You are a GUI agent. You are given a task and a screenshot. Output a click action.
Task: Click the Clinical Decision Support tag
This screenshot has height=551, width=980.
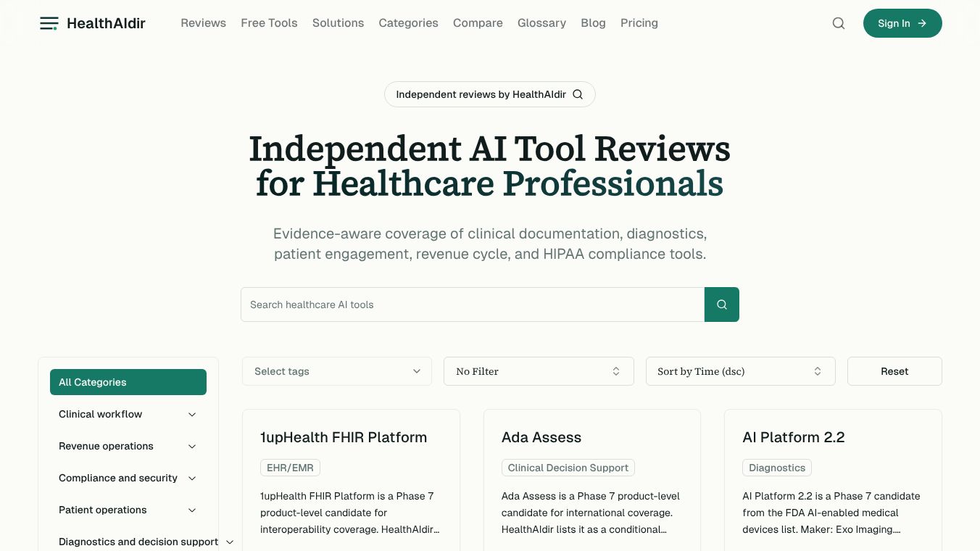[568, 468]
